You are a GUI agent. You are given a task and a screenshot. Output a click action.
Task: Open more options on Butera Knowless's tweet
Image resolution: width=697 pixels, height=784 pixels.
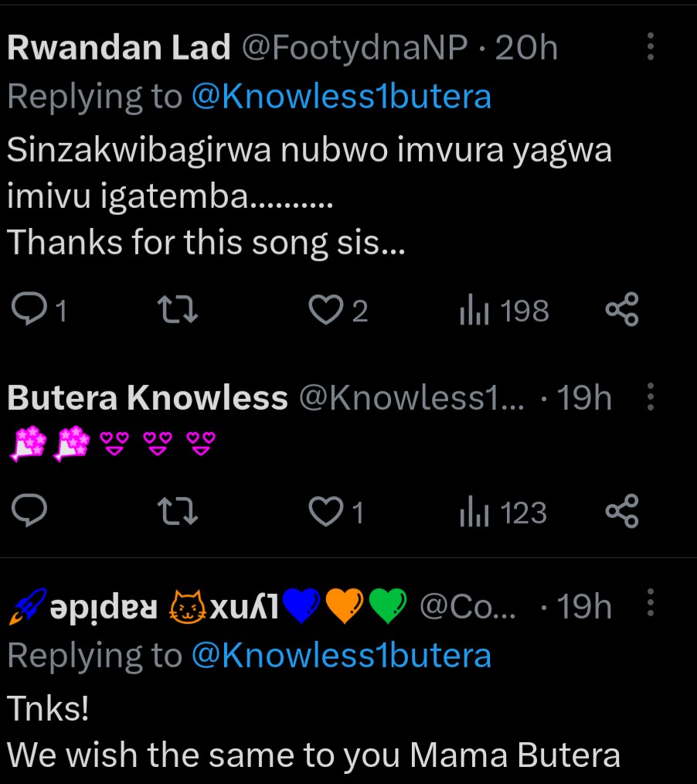tap(651, 397)
